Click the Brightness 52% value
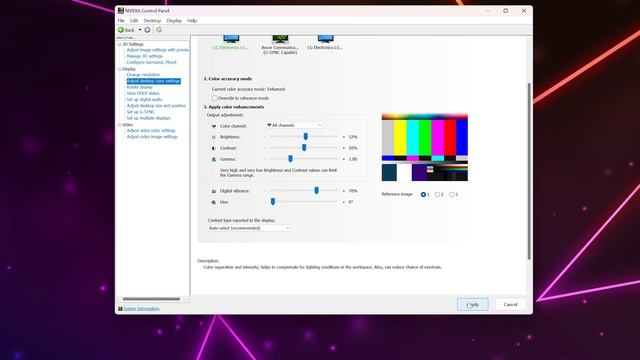 pos(353,137)
